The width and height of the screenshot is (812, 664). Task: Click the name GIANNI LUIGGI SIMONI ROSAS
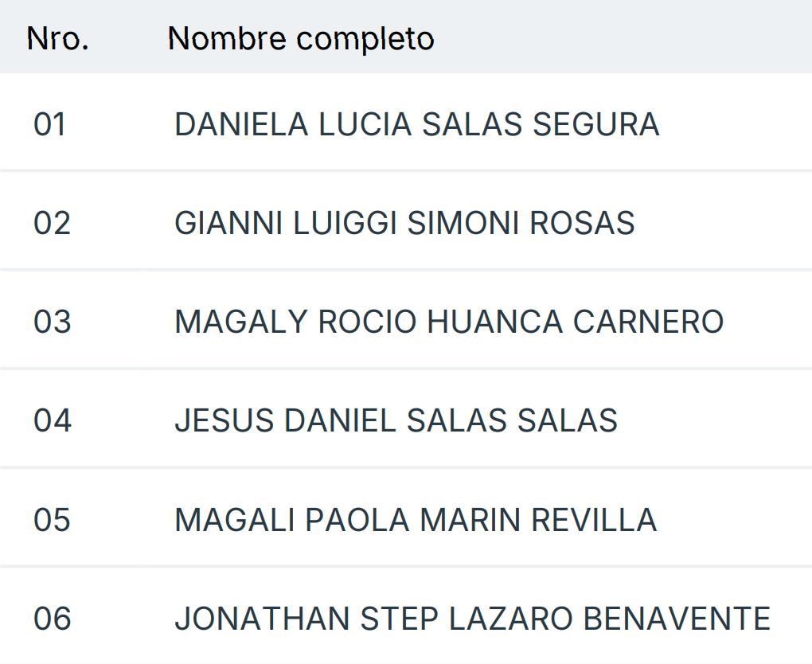[404, 224]
